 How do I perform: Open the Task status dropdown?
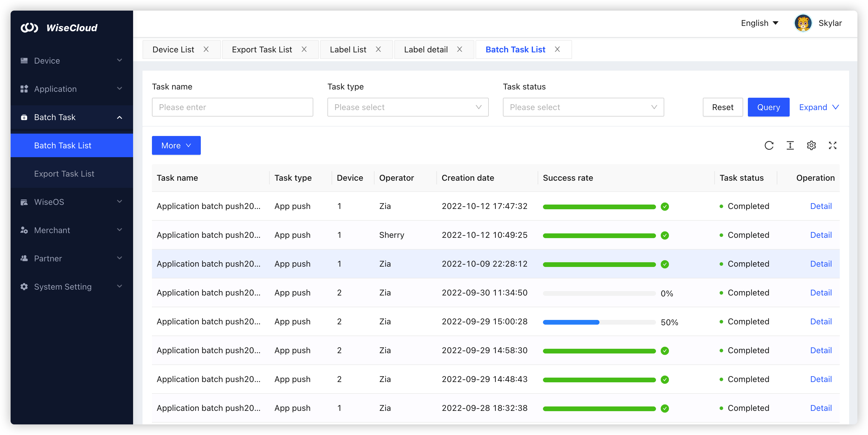[583, 107]
